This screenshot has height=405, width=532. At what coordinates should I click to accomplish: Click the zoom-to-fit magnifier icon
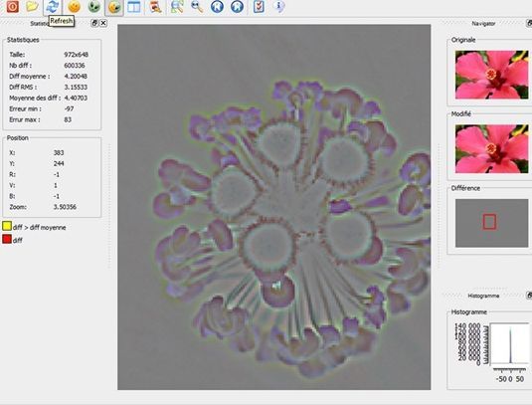click(x=177, y=6)
